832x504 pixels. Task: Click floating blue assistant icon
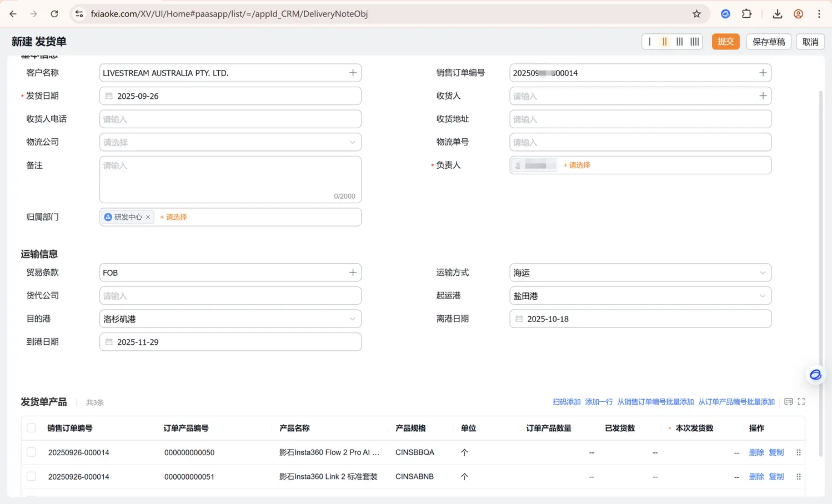click(815, 375)
